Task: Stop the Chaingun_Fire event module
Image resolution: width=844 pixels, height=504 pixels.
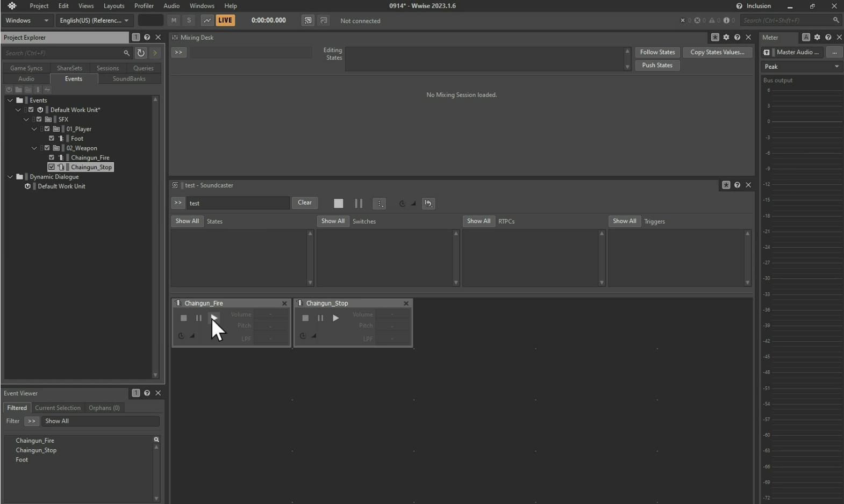Action: click(x=184, y=318)
